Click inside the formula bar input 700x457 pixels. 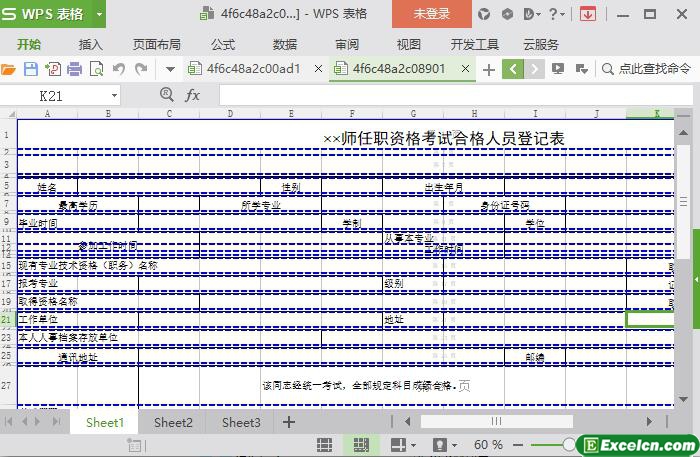[455, 96]
